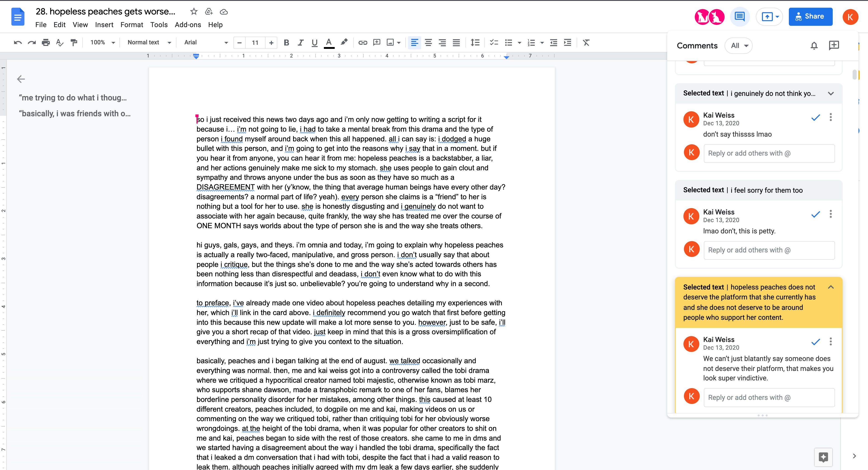Click the Explore button at bottom right
The image size is (868, 470).
coord(823,457)
